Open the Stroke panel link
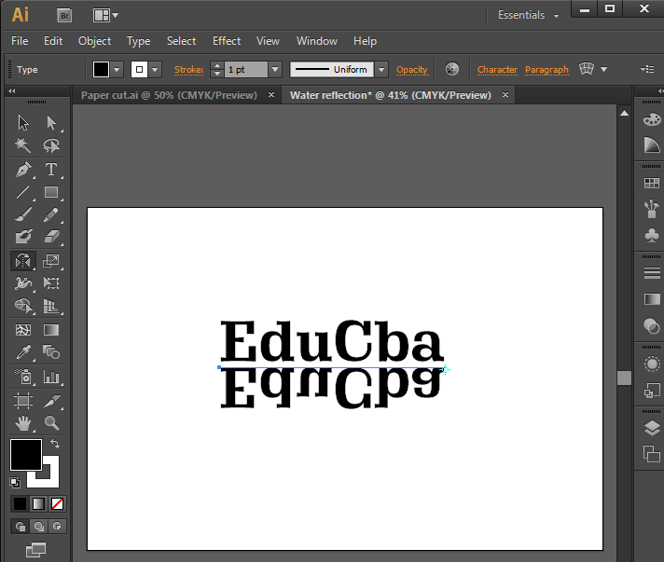The height and width of the screenshot is (562, 667). [x=189, y=69]
